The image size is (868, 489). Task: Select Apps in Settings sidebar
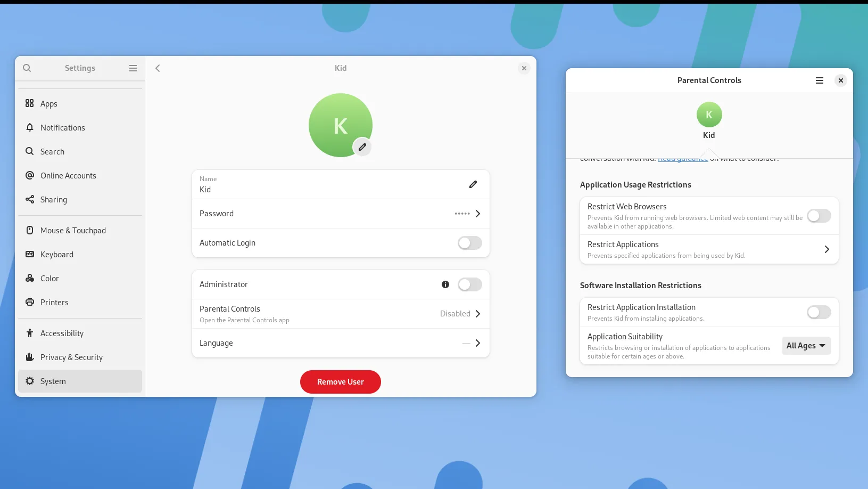pyautogui.click(x=80, y=103)
